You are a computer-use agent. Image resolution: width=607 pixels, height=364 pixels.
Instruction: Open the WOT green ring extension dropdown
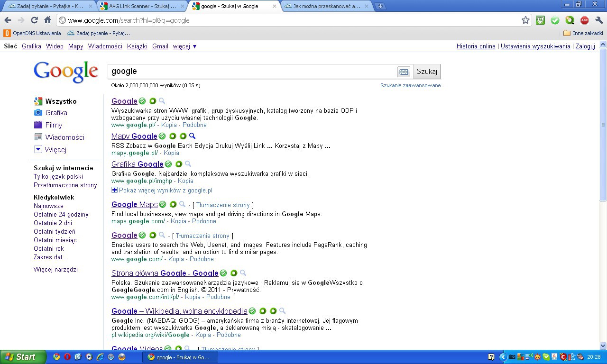click(570, 20)
